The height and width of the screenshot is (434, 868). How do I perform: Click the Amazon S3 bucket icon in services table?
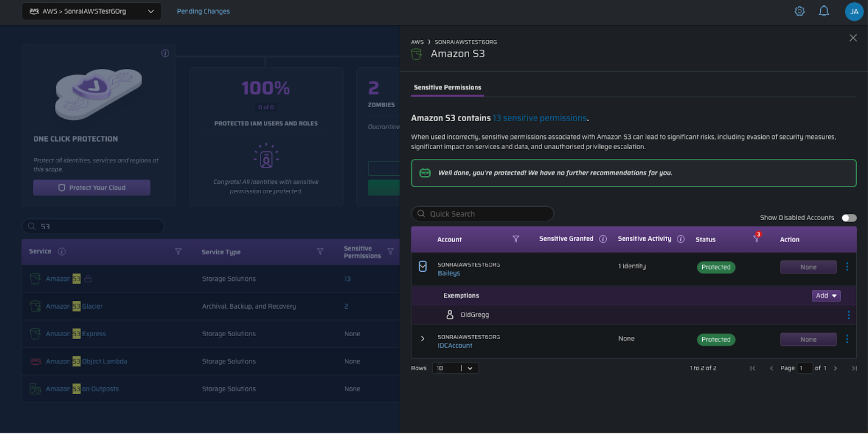coord(35,279)
